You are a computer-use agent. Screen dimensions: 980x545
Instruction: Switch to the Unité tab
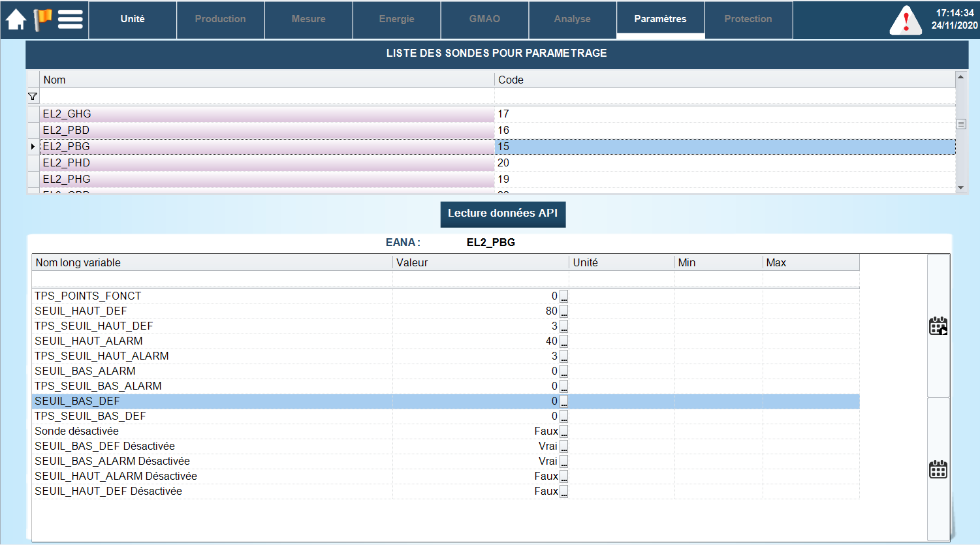pyautogui.click(x=133, y=20)
